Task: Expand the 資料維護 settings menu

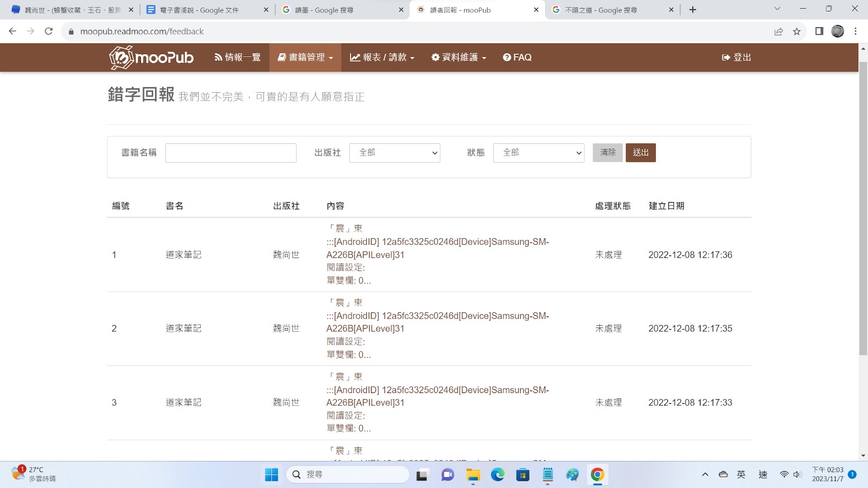Action: (458, 57)
